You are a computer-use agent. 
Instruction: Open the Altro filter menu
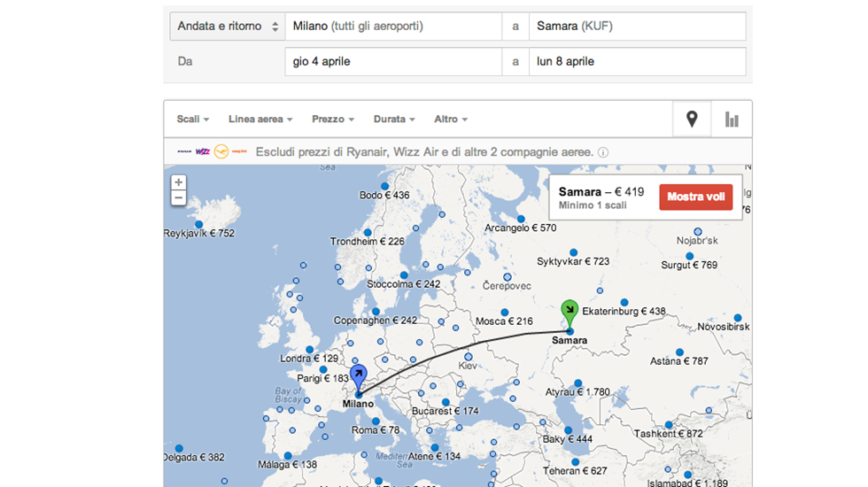451,120
